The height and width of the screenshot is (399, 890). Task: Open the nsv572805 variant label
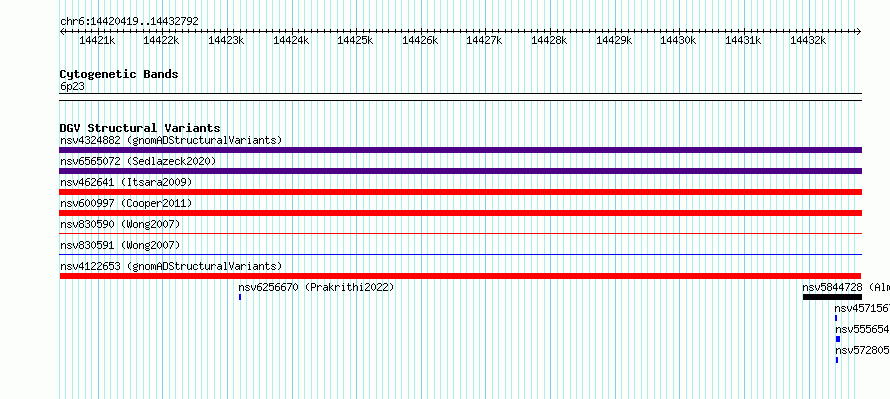tap(862, 350)
